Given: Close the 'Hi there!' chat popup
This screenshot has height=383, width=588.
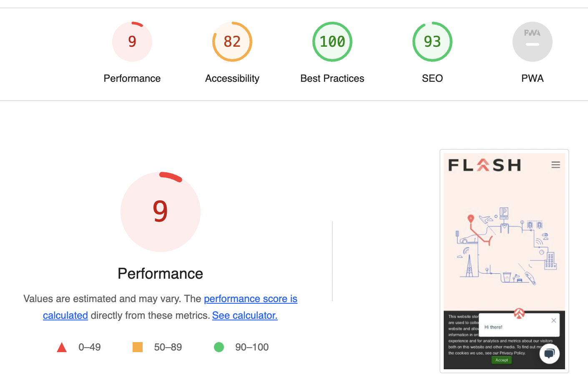Looking at the screenshot, I should point(553,320).
